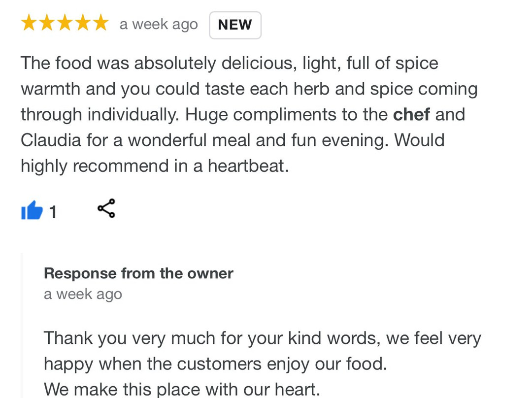Click 'We make this place with our heart' line

[182, 389]
